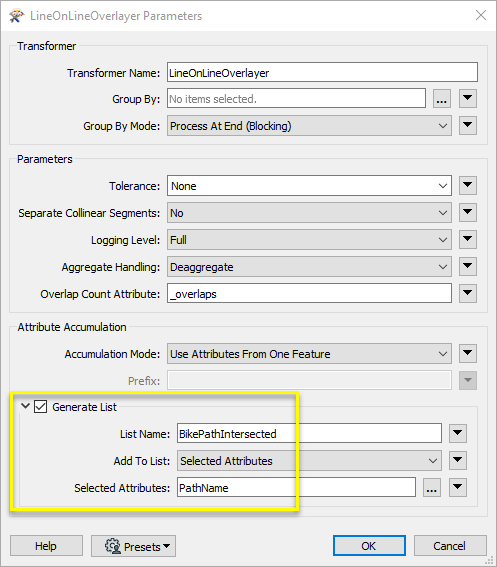Uncheck the Generate List checkbox
Screen dimensions: 497x567
pos(41,406)
